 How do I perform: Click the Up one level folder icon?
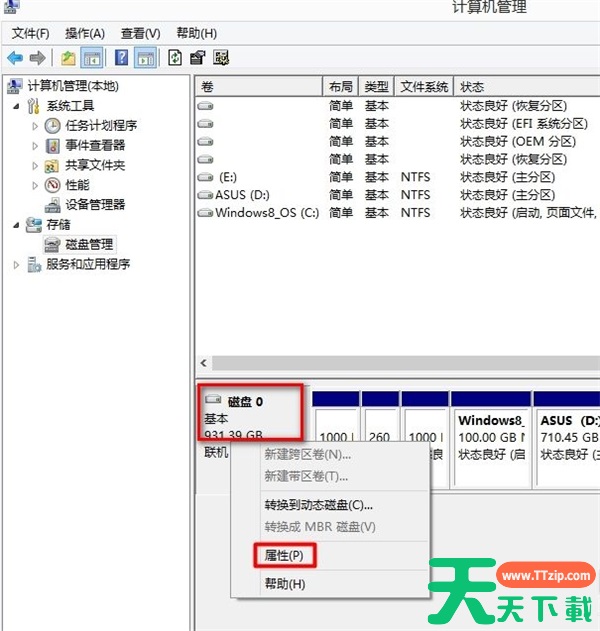point(67,58)
